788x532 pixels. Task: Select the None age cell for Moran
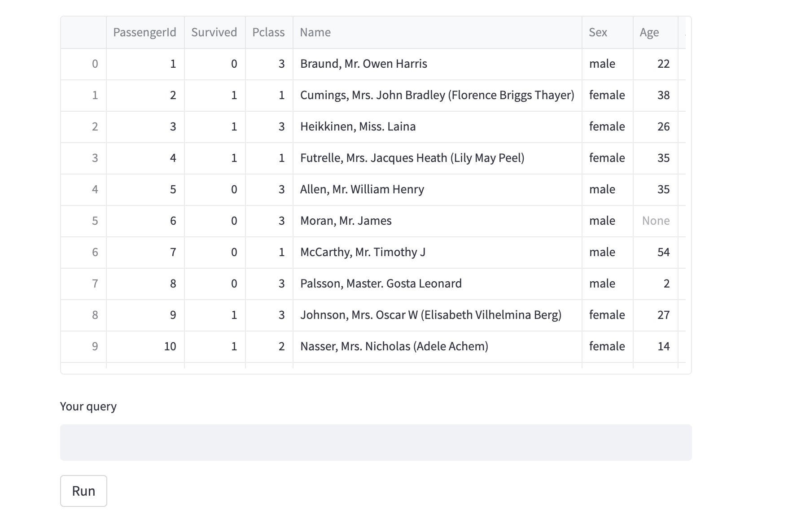pyautogui.click(x=655, y=221)
